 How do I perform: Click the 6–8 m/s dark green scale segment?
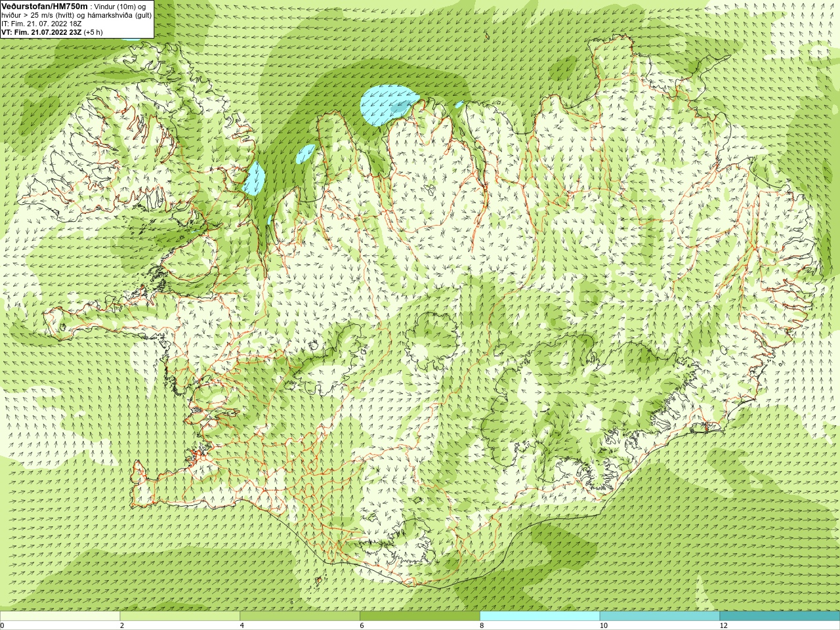(420, 616)
